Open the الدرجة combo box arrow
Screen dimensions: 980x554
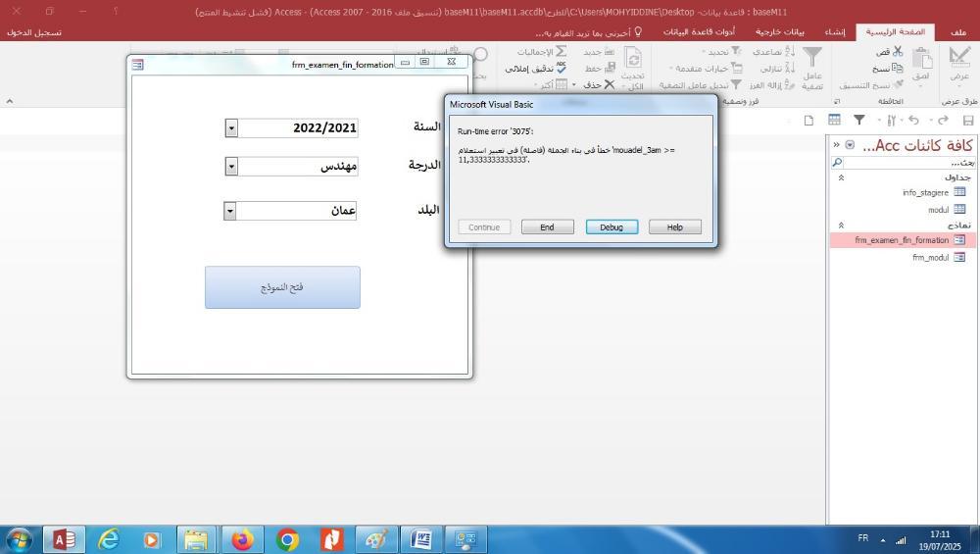[231, 167]
